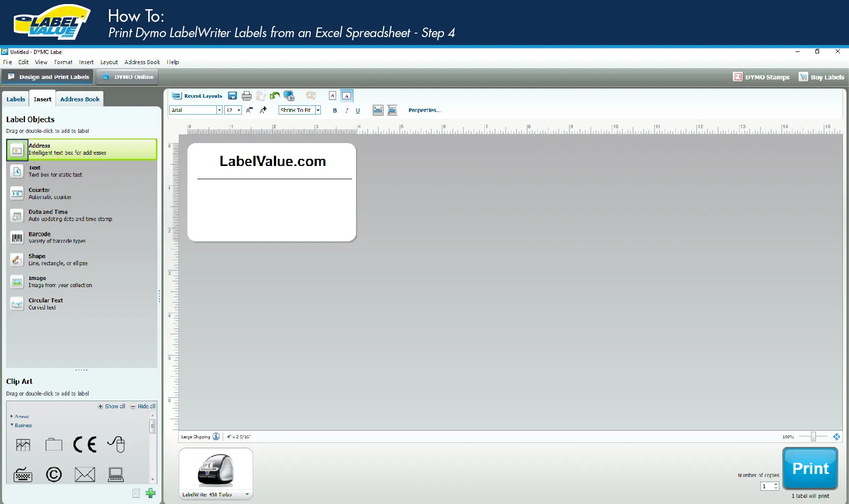Open the Layout menu
This screenshot has height=504, width=849.
click(109, 62)
